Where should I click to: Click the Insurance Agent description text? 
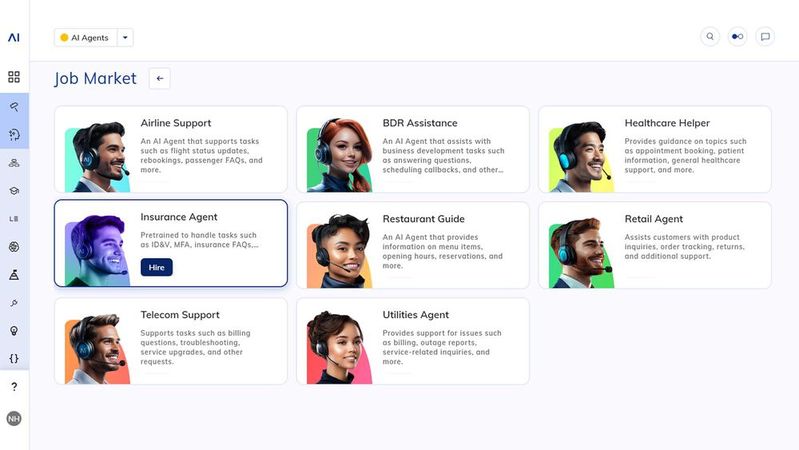(200, 240)
